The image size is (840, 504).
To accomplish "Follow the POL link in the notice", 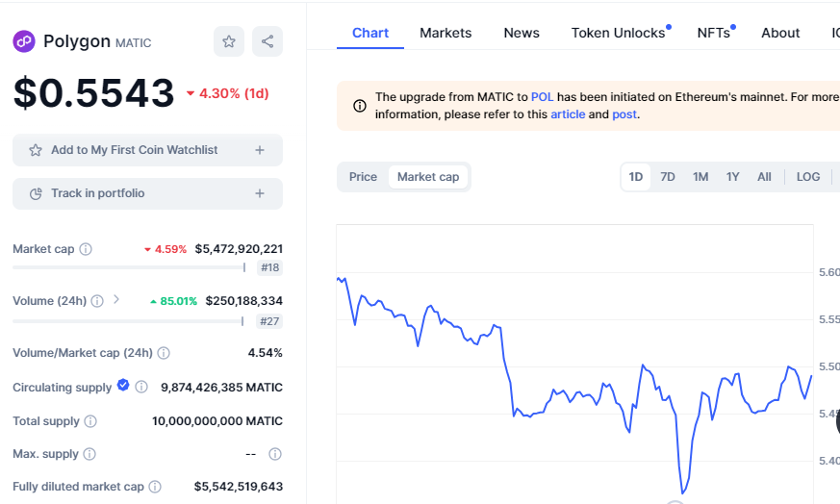I will pyautogui.click(x=542, y=97).
